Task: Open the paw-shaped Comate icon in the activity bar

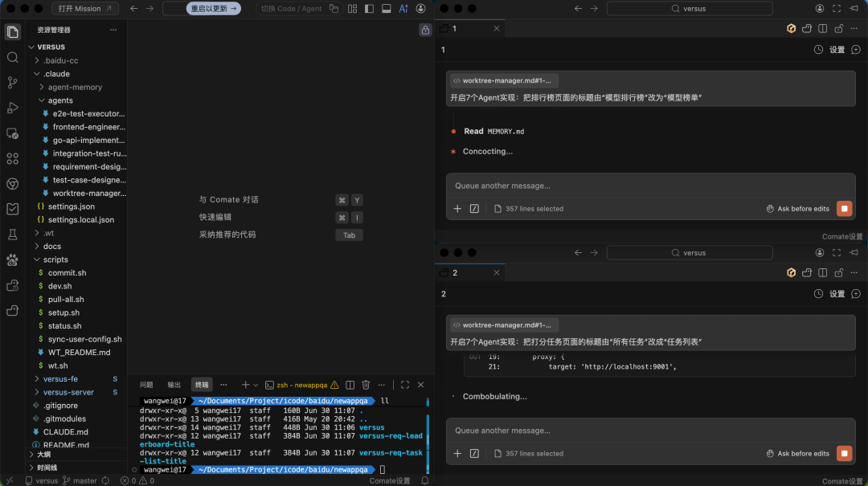Action: pyautogui.click(x=12, y=259)
